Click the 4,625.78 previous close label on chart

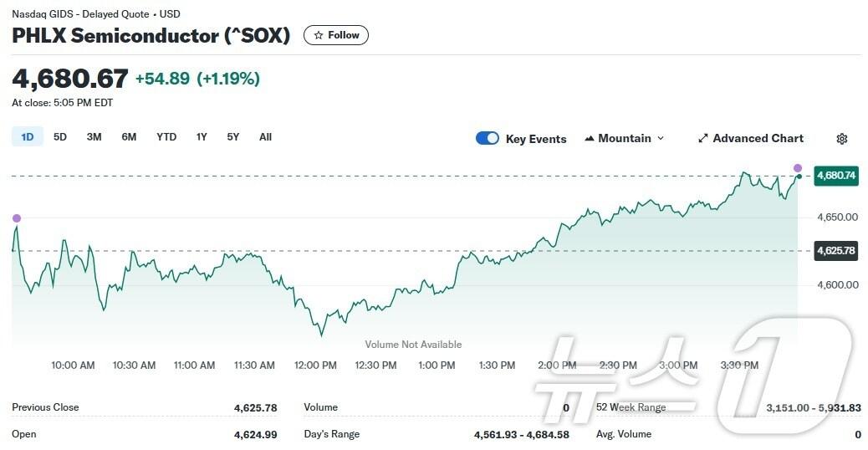(836, 250)
